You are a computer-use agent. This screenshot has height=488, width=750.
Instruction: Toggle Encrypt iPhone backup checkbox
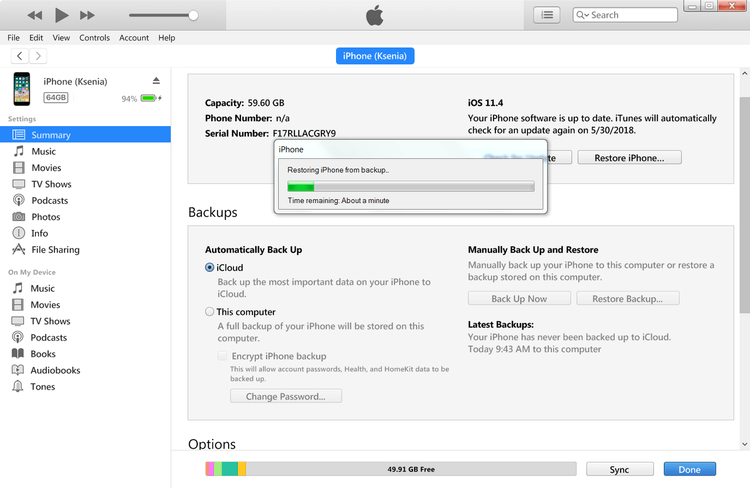coord(222,356)
